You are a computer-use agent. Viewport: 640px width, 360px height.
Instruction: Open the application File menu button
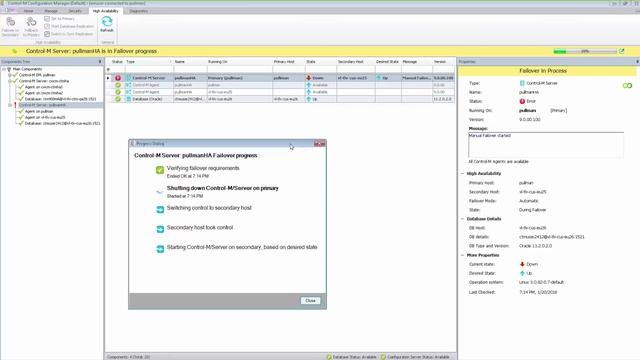point(9,11)
